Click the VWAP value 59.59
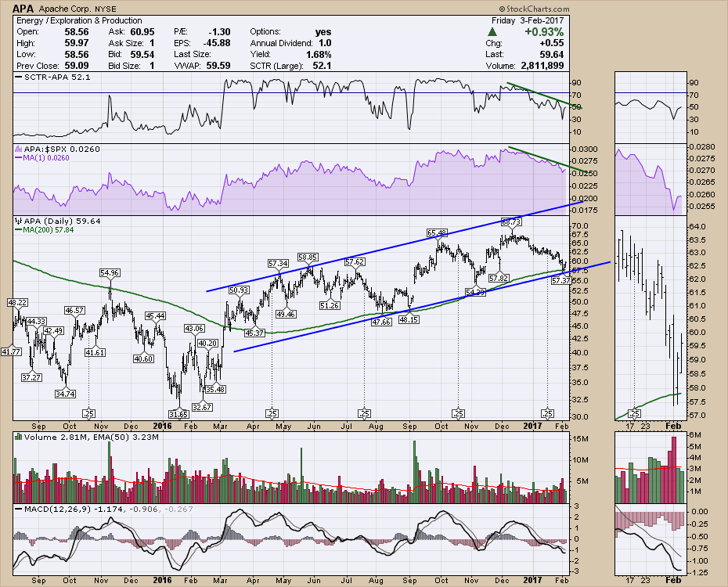The image size is (728, 587). 218,66
